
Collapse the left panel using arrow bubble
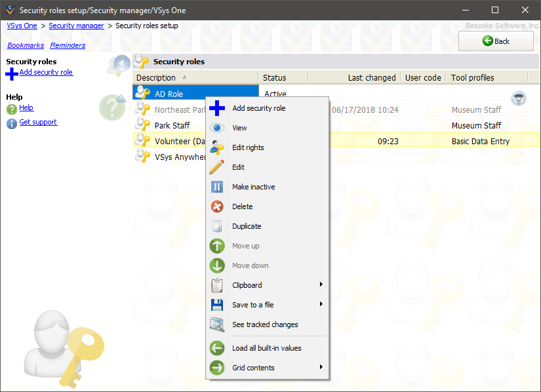(x=119, y=64)
